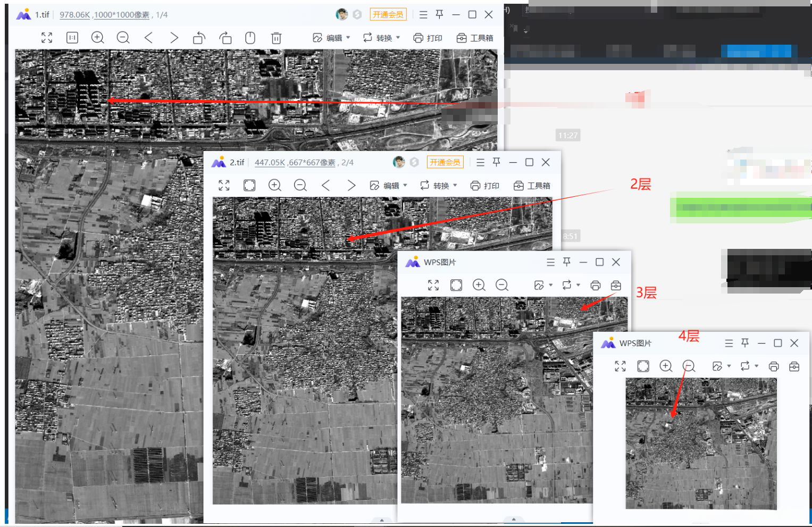
Task: Go to previous image in 1.tif window
Action: click(149, 38)
